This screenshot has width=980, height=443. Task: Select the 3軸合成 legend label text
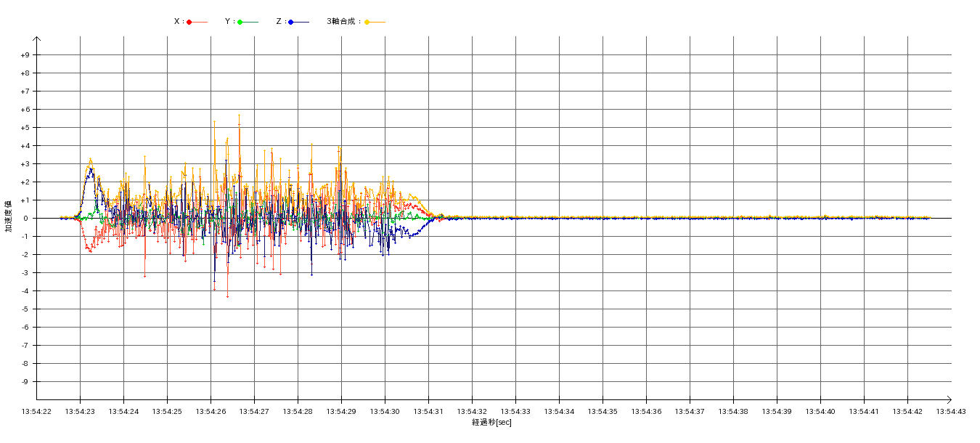click(x=343, y=22)
